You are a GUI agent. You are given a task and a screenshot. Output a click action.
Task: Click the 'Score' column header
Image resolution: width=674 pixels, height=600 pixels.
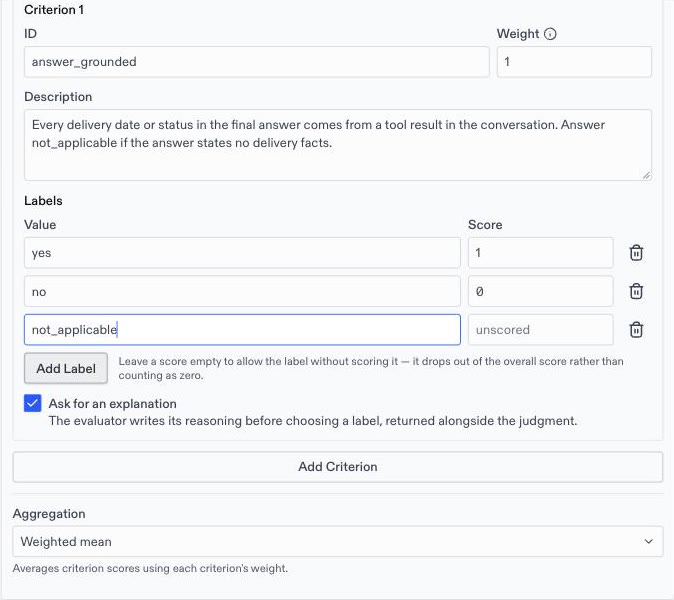point(485,225)
